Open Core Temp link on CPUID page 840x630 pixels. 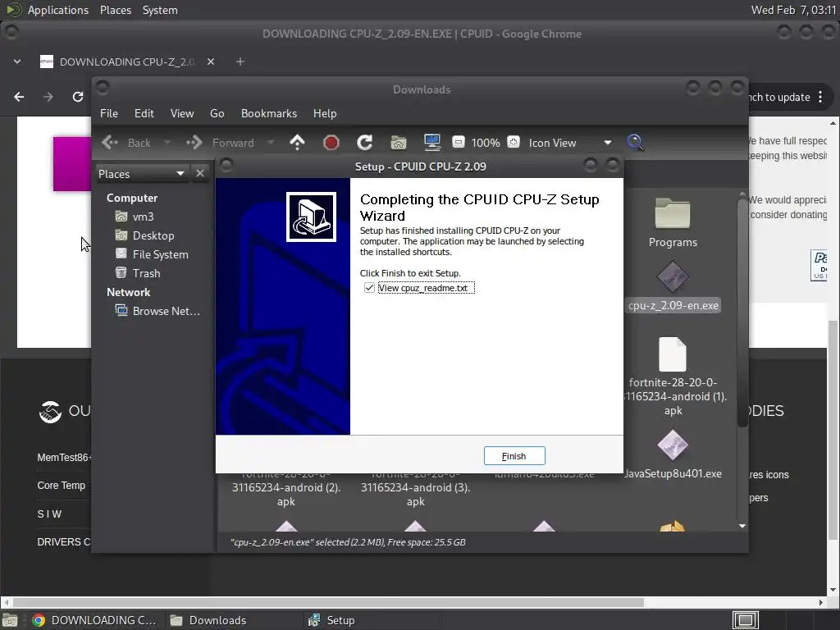(x=61, y=486)
